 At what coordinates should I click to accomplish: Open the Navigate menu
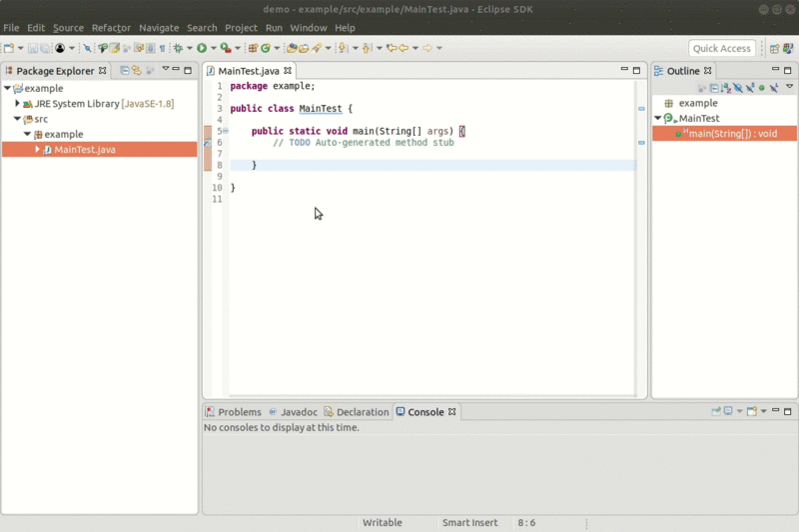(x=159, y=28)
